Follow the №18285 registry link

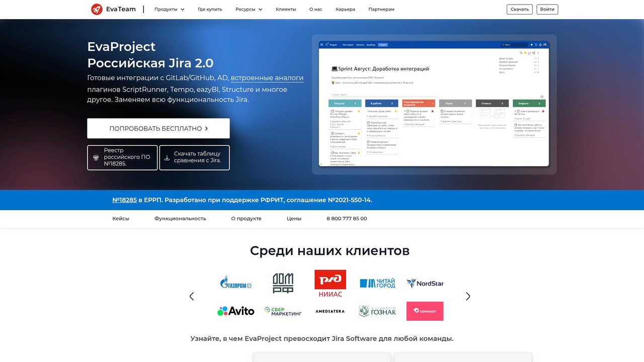click(124, 200)
